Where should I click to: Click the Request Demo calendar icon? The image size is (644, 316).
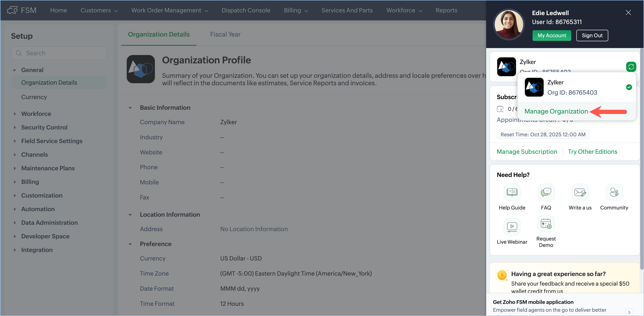click(546, 224)
